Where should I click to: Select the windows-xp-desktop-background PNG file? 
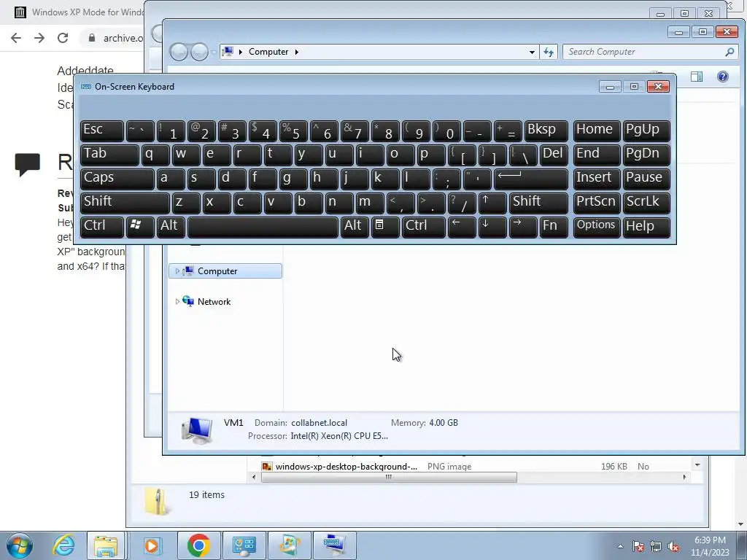pos(346,467)
